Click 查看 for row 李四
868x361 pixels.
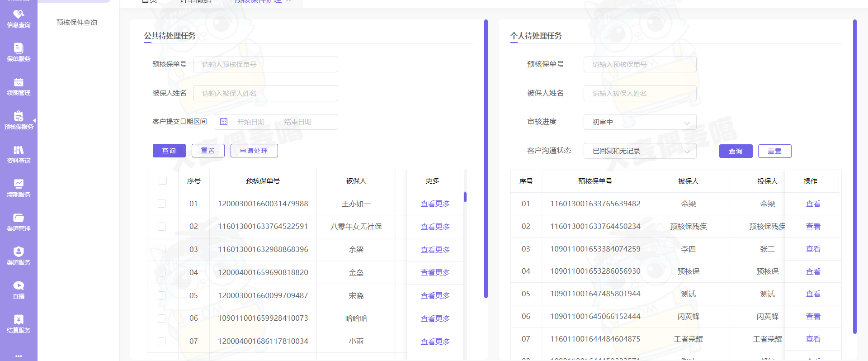813,249
